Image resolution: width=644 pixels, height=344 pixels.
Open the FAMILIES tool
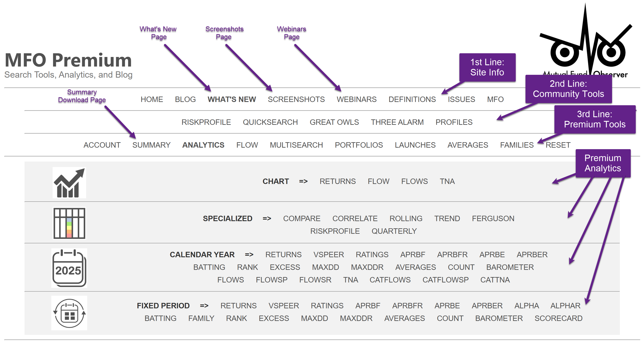(x=517, y=145)
